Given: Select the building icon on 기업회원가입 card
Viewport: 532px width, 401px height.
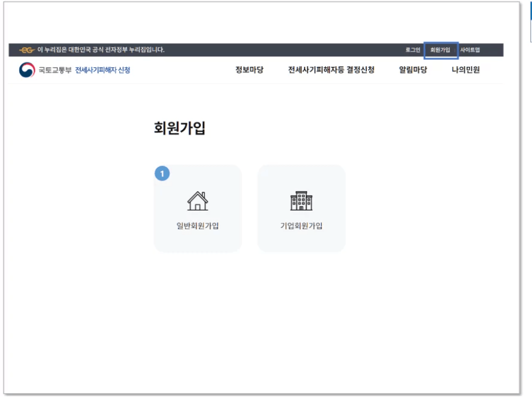Looking at the screenshot, I should click(302, 200).
